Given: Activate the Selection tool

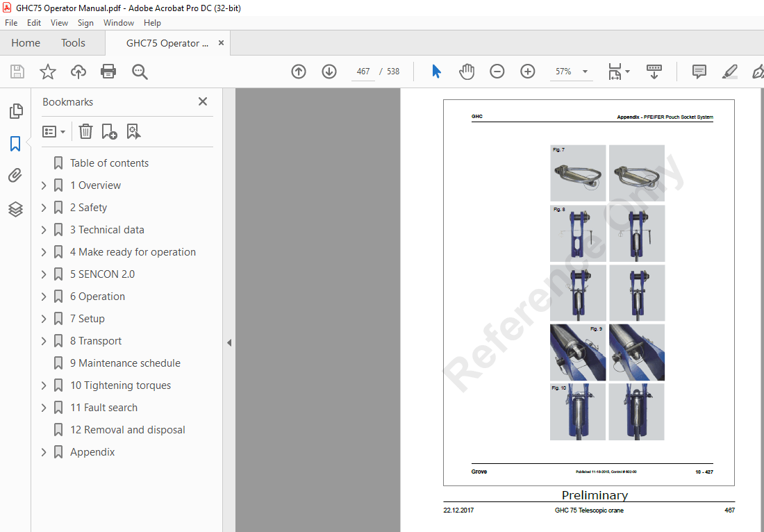Looking at the screenshot, I should 437,72.
